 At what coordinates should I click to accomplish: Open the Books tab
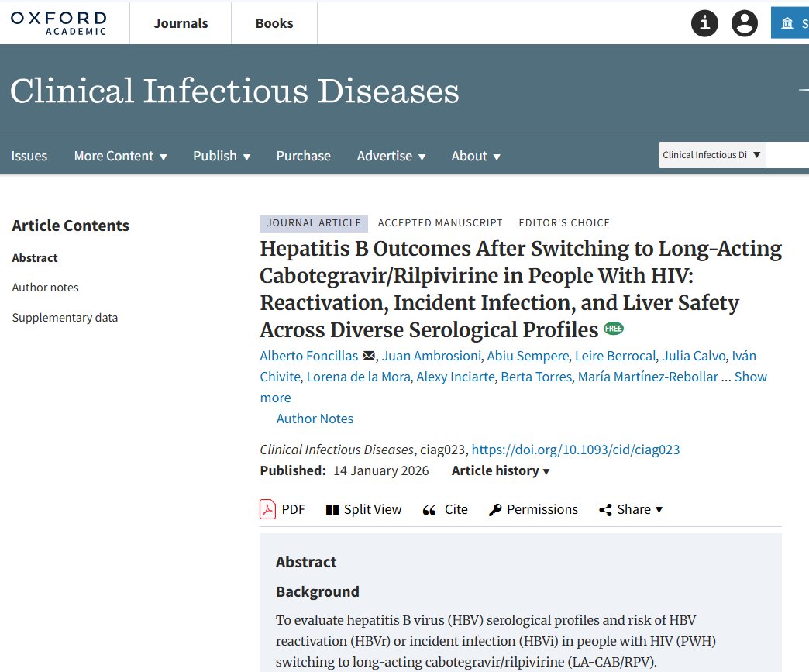tap(274, 23)
